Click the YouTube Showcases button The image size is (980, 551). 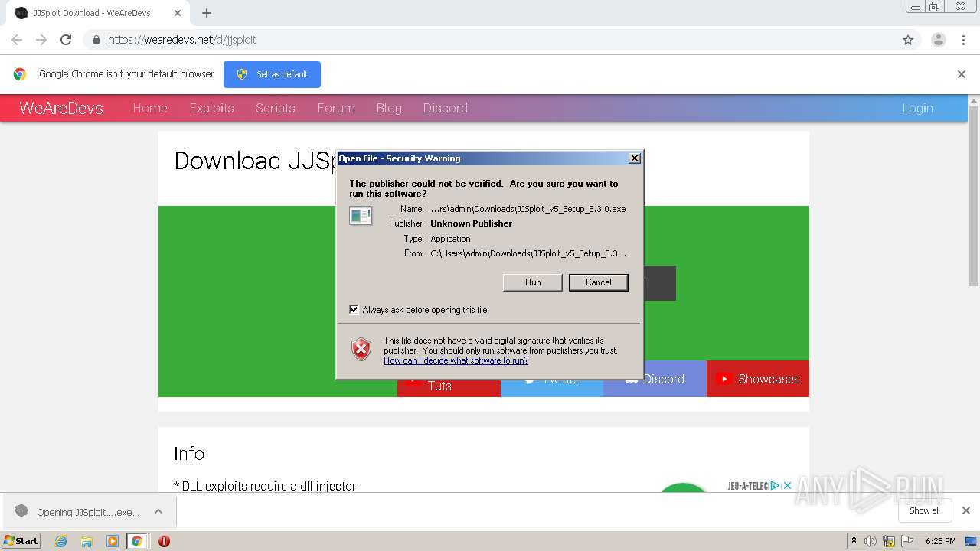(758, 379)
